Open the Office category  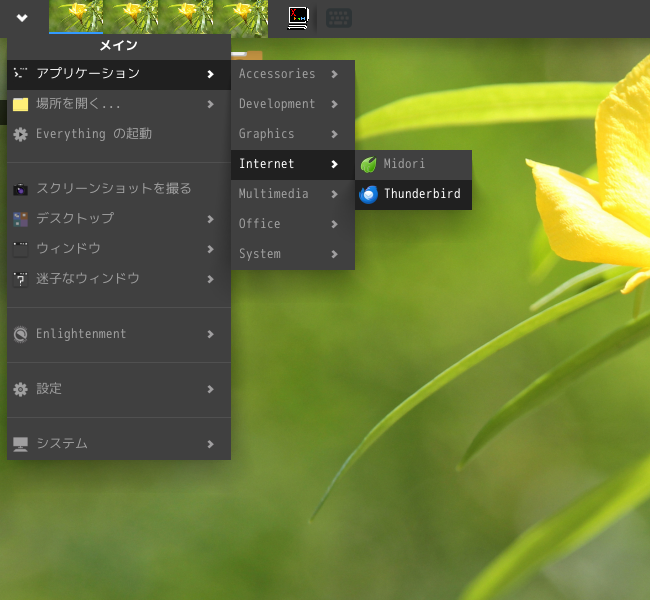[293, 224]
